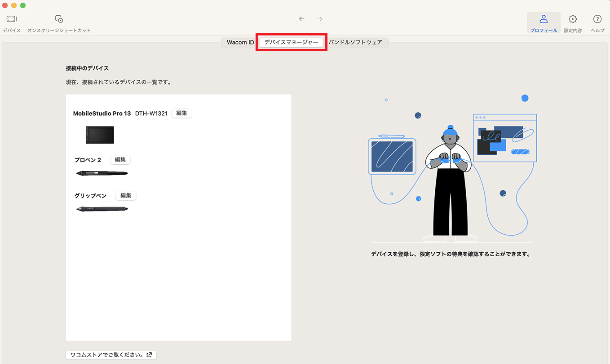Switch to the Wacom ID tab
Viewport: 610px width, 364px height.
(x=240, y=42)
